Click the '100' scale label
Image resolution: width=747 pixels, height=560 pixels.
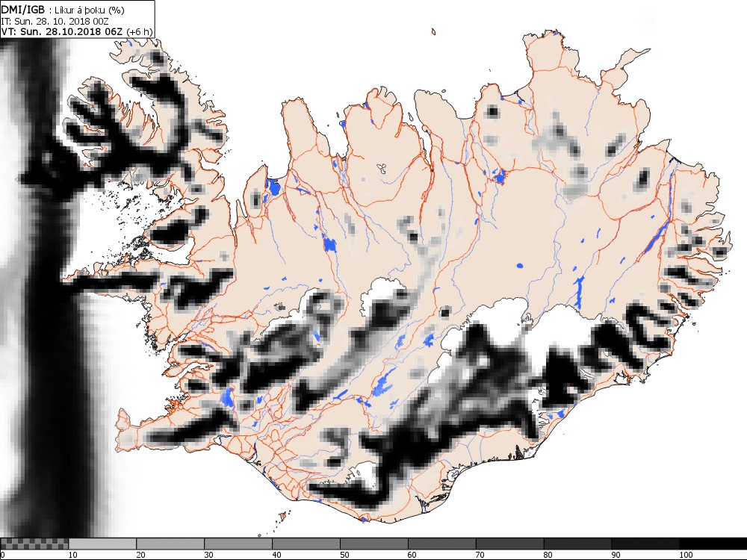tap(686, 556)
